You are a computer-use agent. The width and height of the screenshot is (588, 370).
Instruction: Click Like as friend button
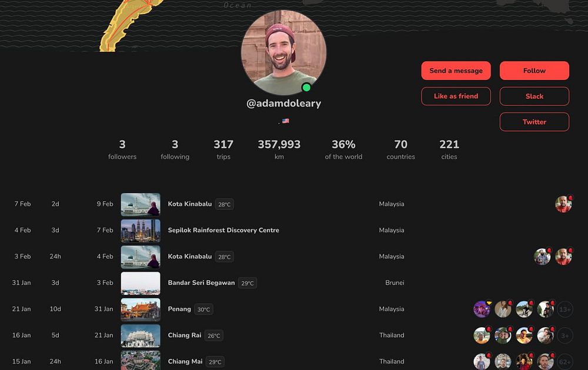tap(456, 96)
